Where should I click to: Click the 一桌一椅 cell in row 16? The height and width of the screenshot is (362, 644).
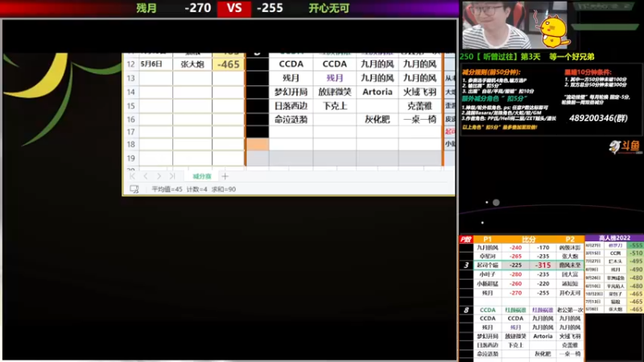click(x=419, y=119)
